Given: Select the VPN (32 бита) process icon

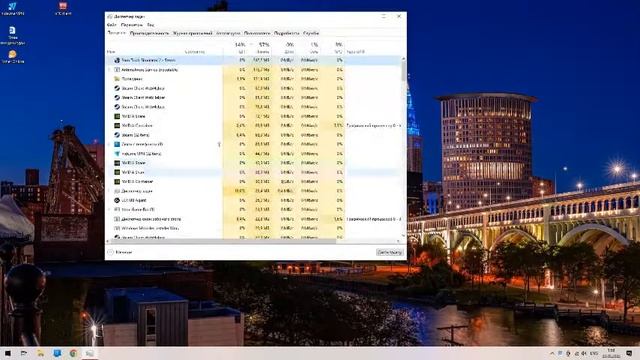Looking at the screenshot, I should (x=117, y=153).
